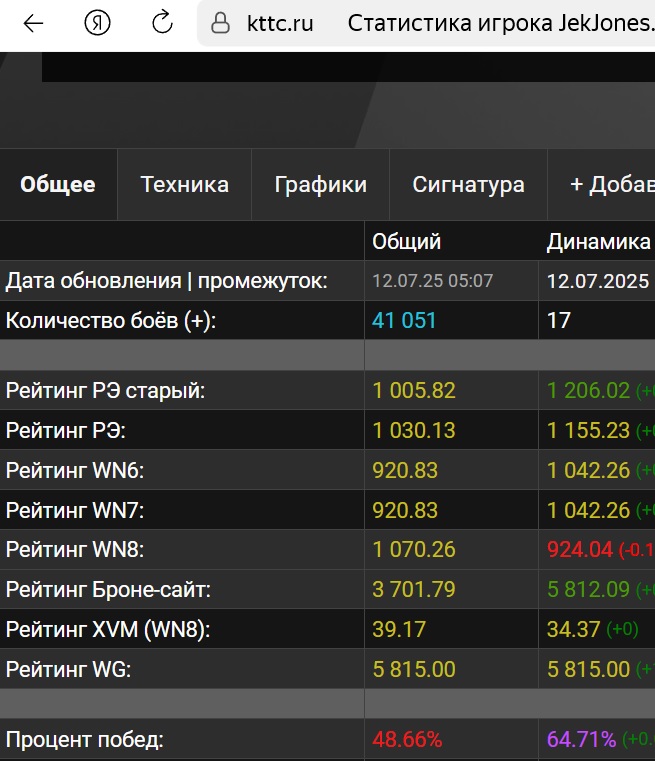Click the red WN8 dynamics value 924.04
Image resolution: width=655 pixels, height=761 pixels.
579,550
